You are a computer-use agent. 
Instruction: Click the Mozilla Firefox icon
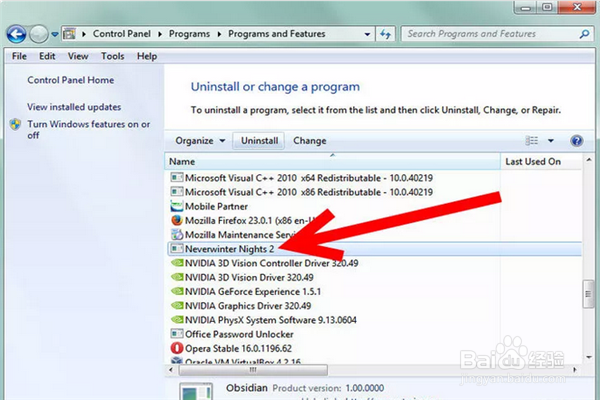[177, 220]
